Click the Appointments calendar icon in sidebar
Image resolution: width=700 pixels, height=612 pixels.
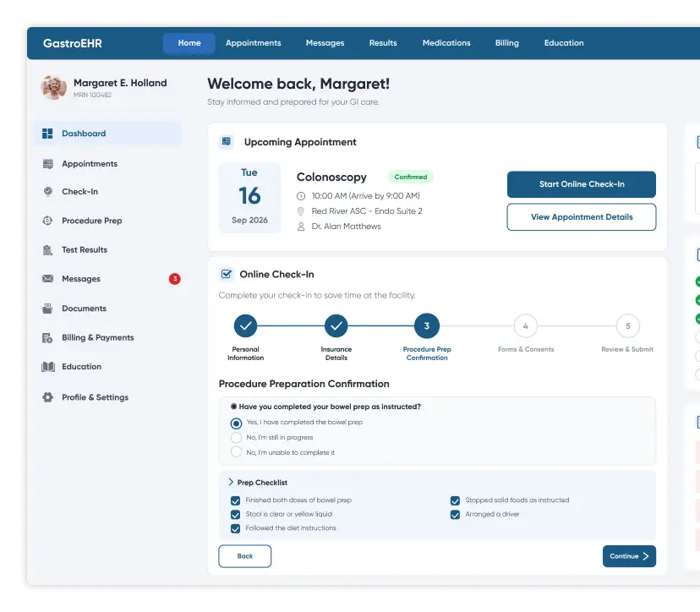click(48, 164)
